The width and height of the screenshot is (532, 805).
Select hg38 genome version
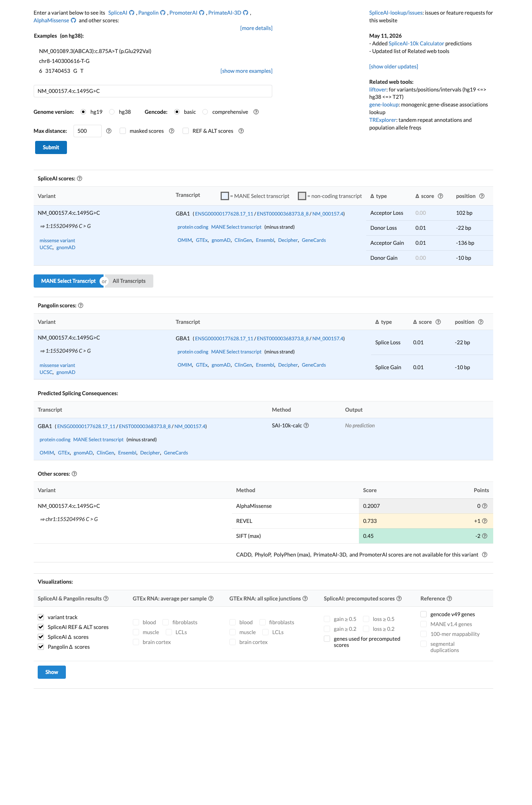[x=112, y=112]
